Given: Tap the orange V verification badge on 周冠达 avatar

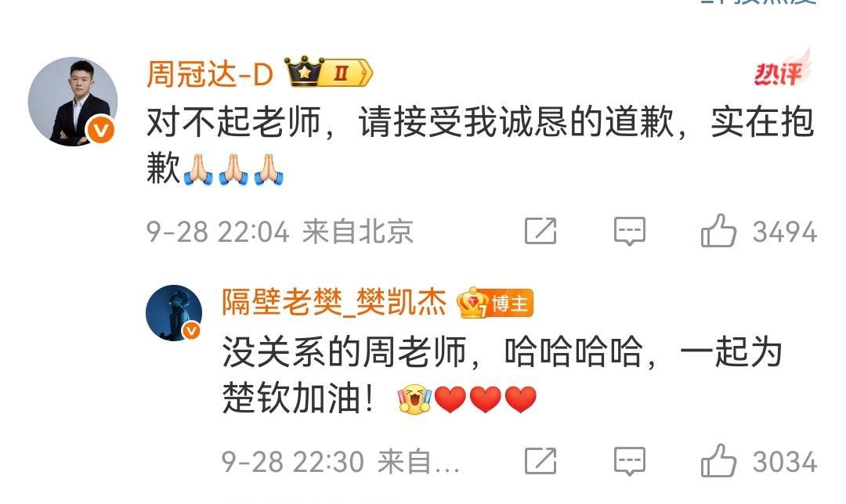Looking at the screenshot, I should (x=101, y=130).
